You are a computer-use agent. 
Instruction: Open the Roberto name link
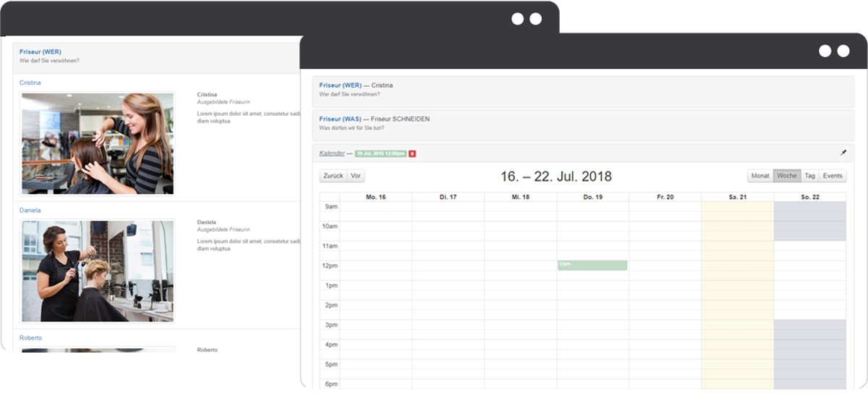30,338
